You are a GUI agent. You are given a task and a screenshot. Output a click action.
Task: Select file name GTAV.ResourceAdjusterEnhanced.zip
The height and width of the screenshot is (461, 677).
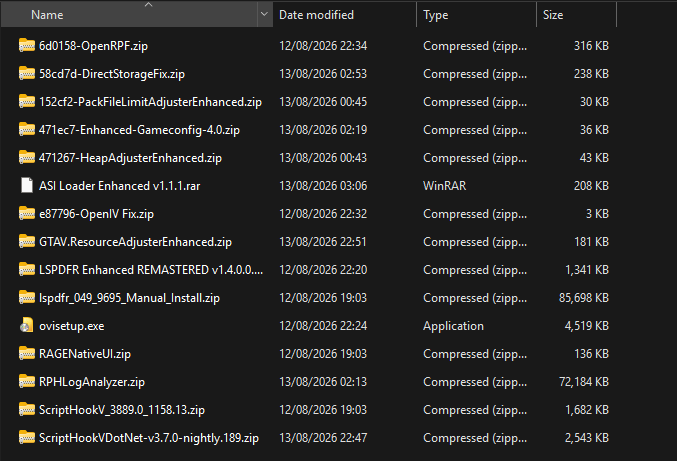[x=135, y=242]
